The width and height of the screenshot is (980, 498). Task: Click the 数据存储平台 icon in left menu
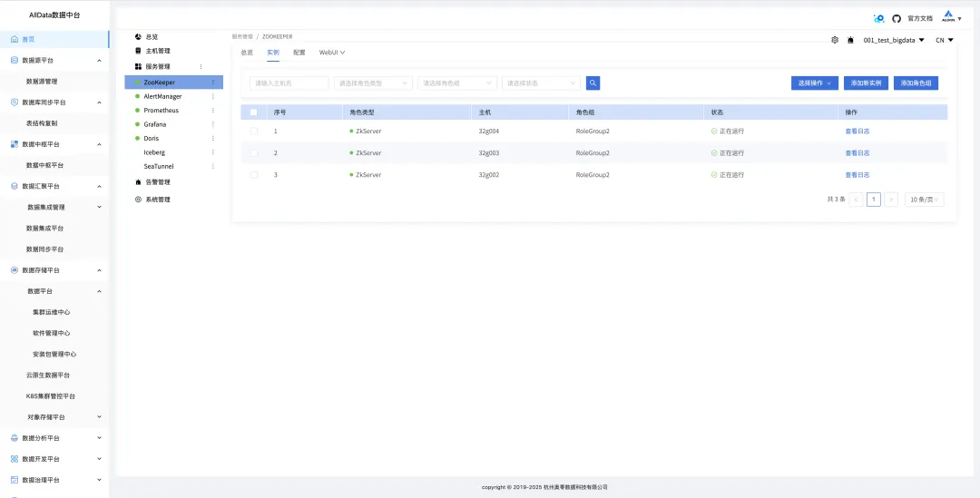pos(15,270)
